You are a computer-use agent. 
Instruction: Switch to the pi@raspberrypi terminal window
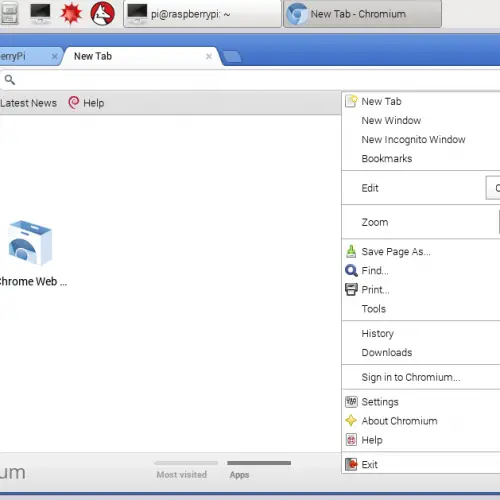pyautogui.click(x=203, y=14)
